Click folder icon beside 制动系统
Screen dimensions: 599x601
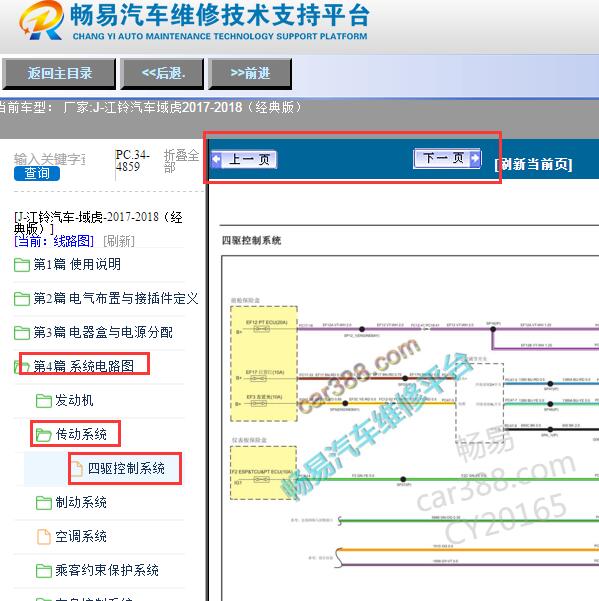(44, 503)
